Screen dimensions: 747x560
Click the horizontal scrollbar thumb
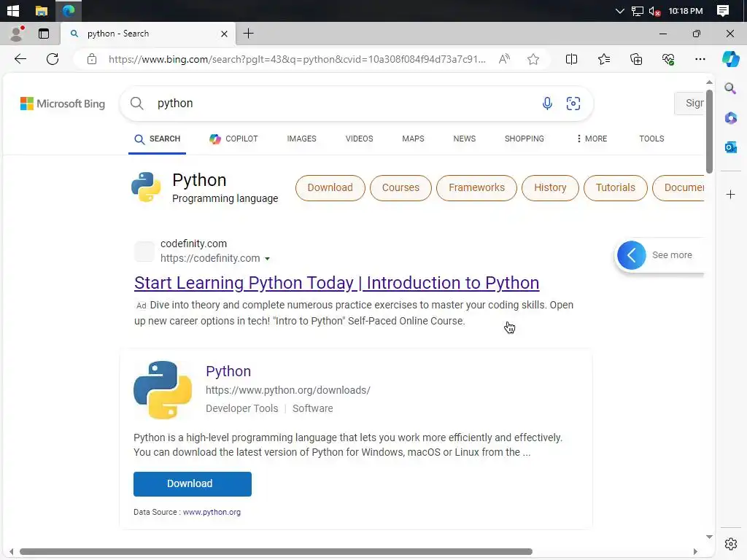[x=276, y=551]
